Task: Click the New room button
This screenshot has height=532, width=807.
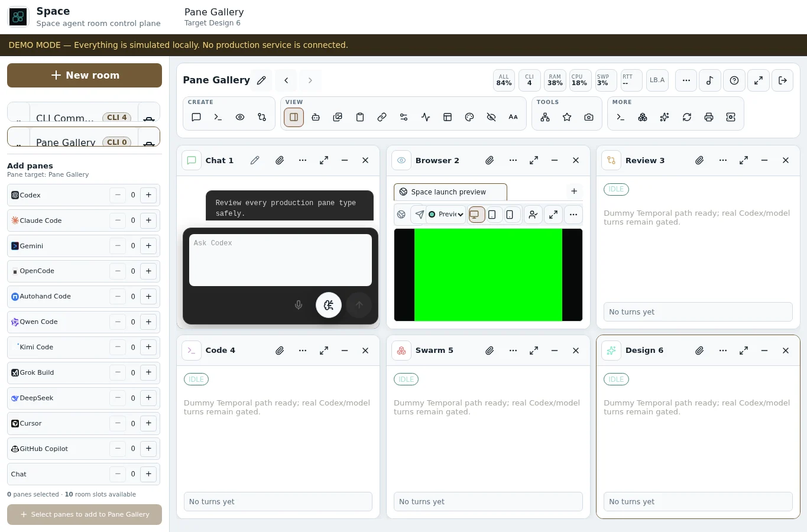Action: coord(85,75)
